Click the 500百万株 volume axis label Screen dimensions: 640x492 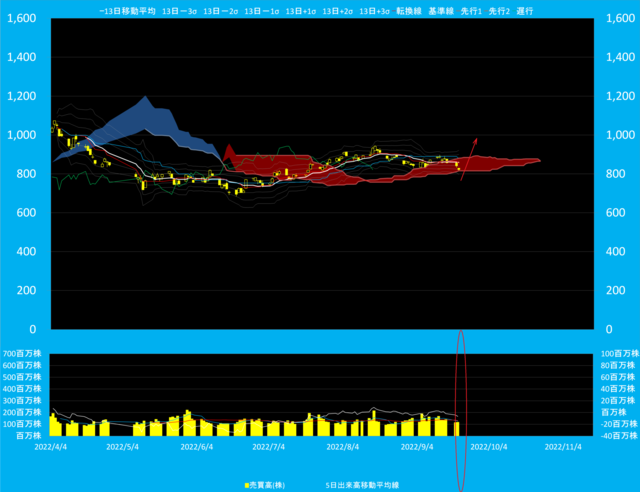[22, 377]
